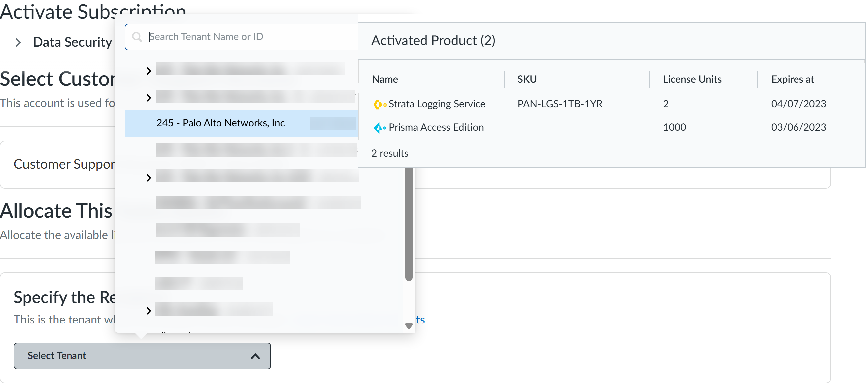Click the search magnifier icon
Viewport: 868px width, 388px height.
tap(137, 37)
